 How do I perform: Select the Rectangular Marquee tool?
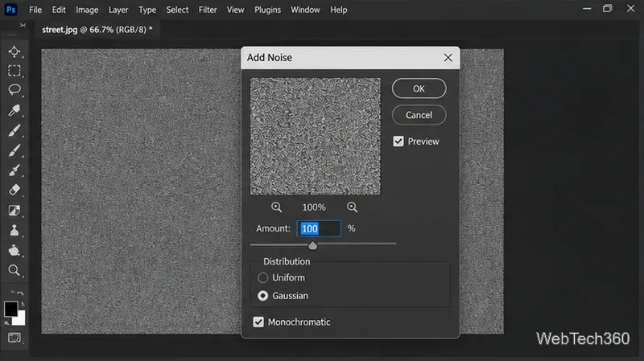(14, 71)
